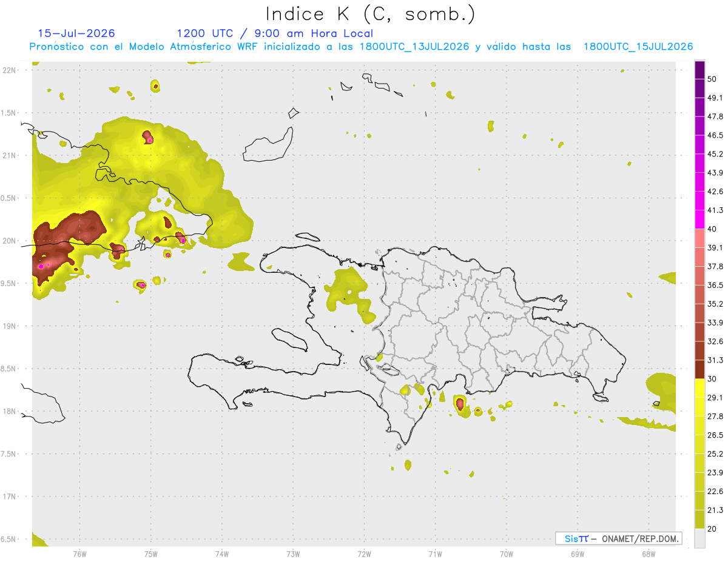
Task: Click the latitude label '8.5N'
Action: (x=9, y=369)
